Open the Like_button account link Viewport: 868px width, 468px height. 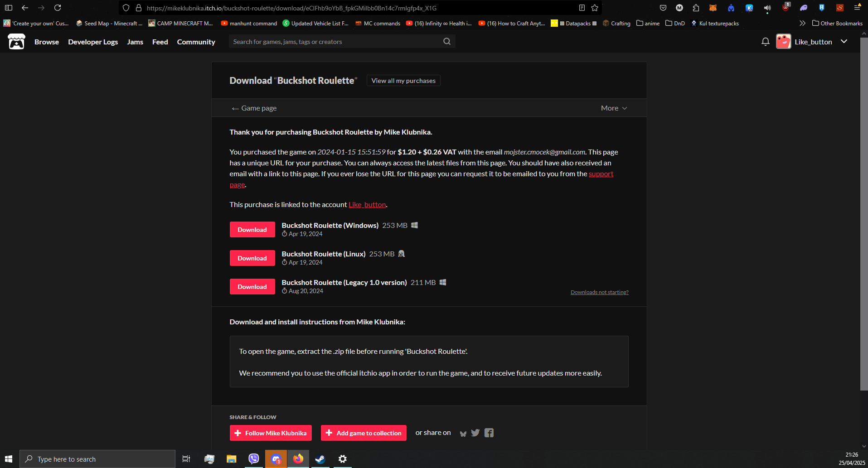pos(367,205)
